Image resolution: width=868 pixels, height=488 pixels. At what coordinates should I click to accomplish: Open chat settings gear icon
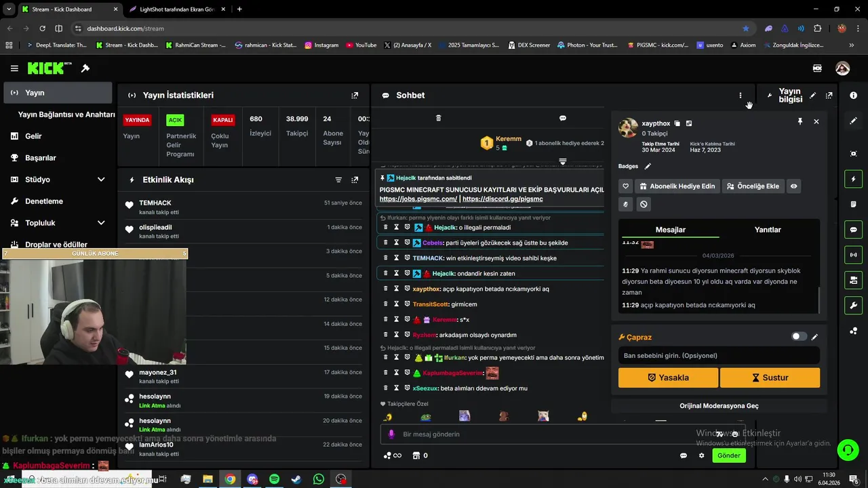(701, 455)
